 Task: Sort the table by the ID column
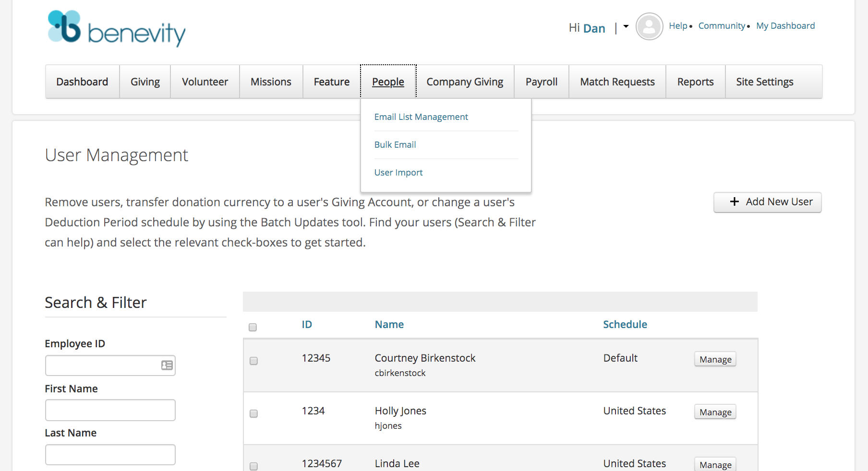click(307, 324)
